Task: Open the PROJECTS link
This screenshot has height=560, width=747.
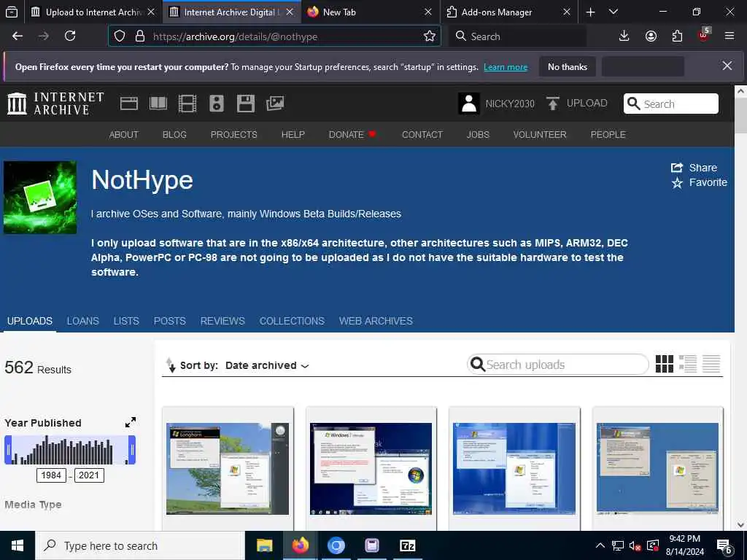Action: pos(234,135)
